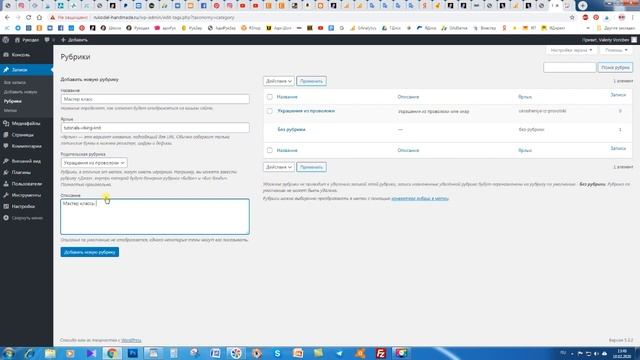Open Инструменты in the sidebar
Screen dimensions: 640x360
coord(27,195)
